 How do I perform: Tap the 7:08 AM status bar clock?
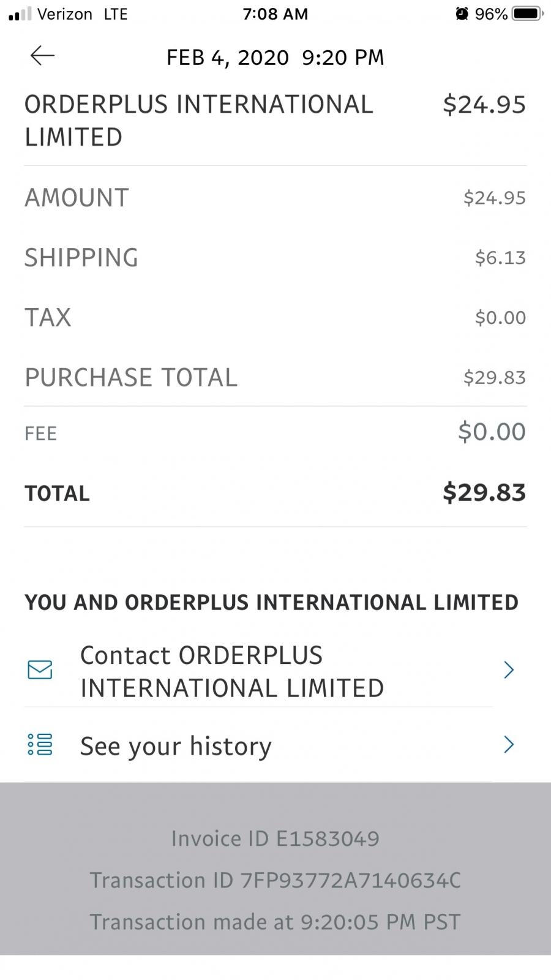coord(275,14)
